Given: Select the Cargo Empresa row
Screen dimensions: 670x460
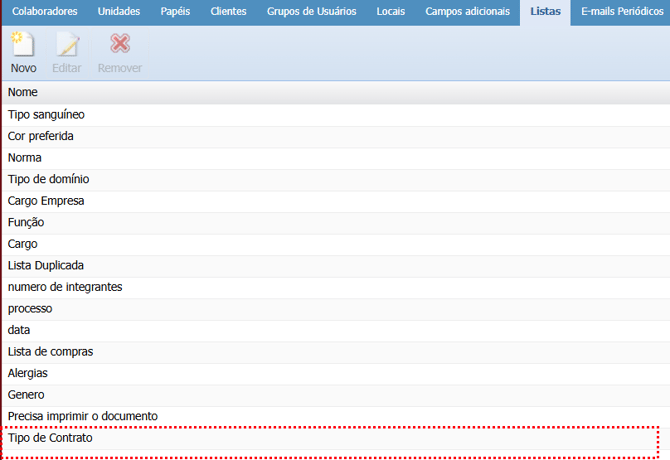Looking at the screenshot, I should click(46, 201).
